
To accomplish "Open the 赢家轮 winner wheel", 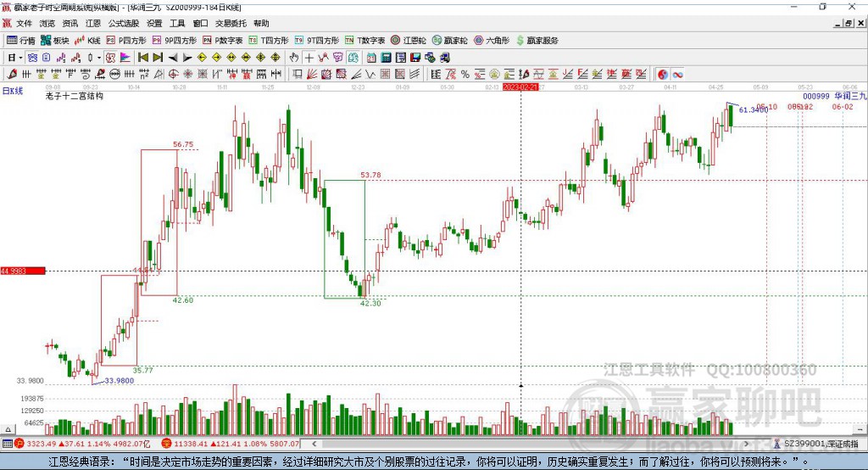I will coord(449,41).
